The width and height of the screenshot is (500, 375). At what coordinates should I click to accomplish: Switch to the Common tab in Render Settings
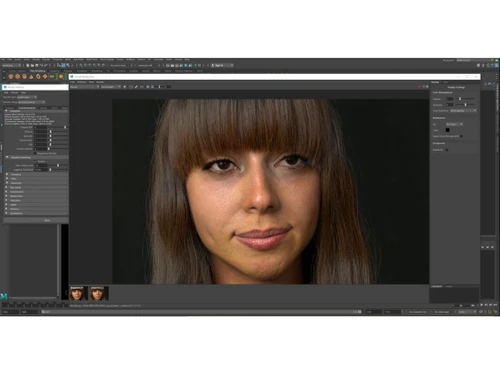point(11,108)
